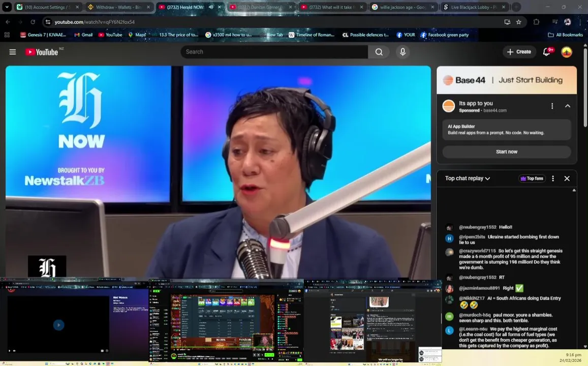The width and height of the screenshot is (588, 366).
Task: Open the All Bookmarks folder
Action: [565, 35]
